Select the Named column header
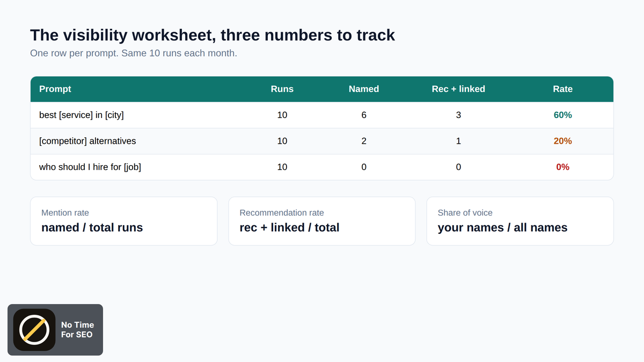The width and height of the screenshot is (644, 362). coord(364,89)
